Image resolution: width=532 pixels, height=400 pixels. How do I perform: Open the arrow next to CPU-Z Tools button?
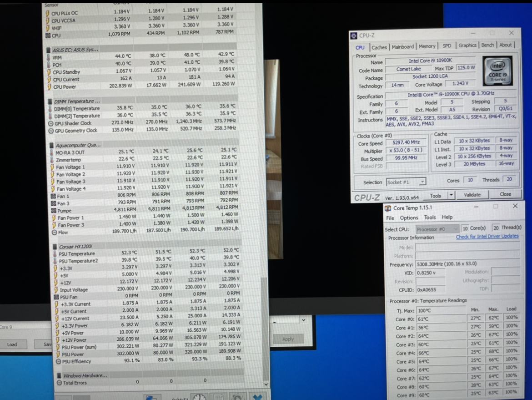(x=451, y=195)
